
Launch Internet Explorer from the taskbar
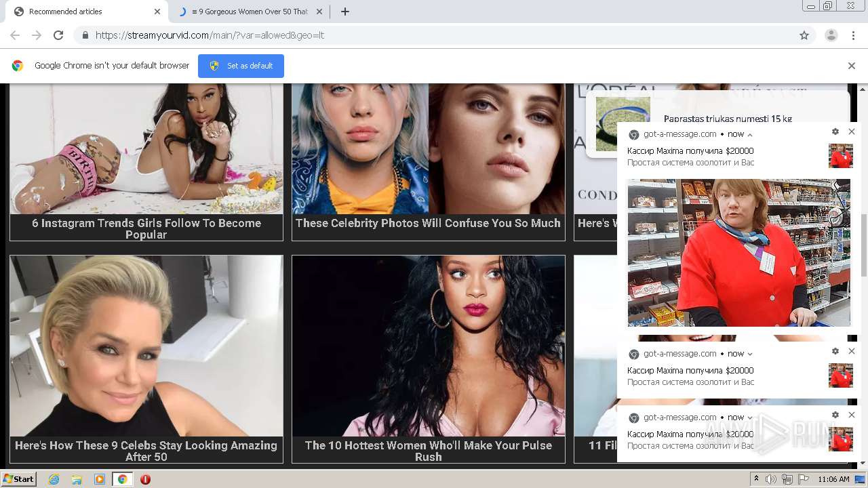(54, 479)
